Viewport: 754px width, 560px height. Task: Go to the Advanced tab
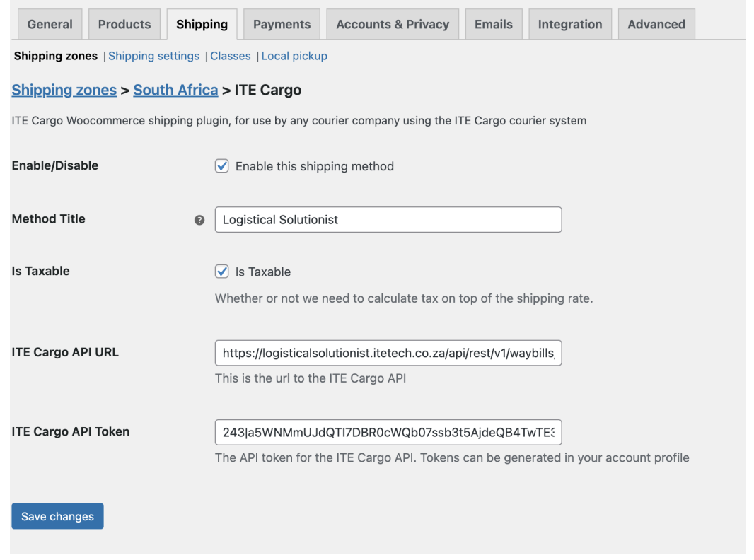[x=656, y=24]
